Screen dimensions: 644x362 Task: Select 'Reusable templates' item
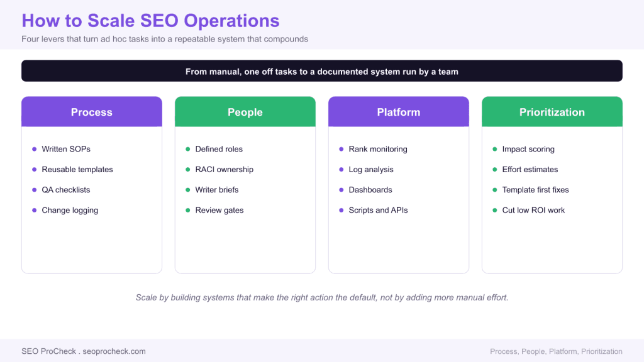coord(77,170)
